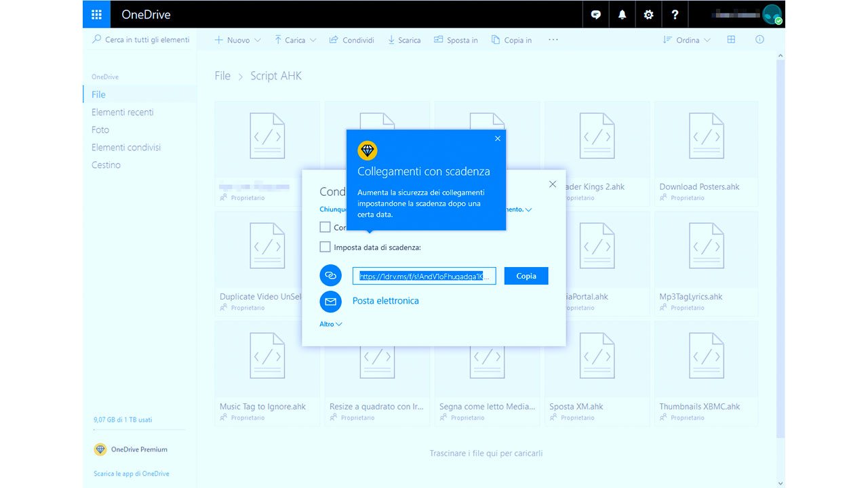
Task: Open the notifications bell icon
Action: coord(622,14)
